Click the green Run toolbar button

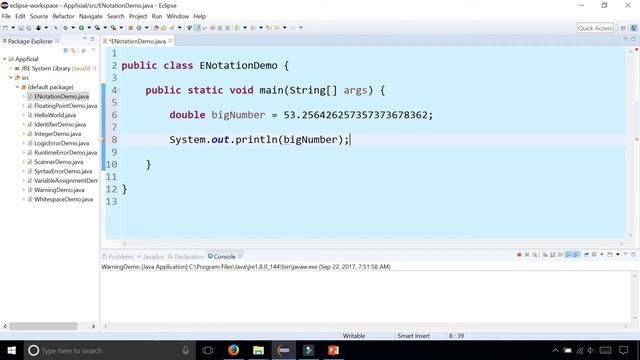pyautogui.click(x=81, y=28)
